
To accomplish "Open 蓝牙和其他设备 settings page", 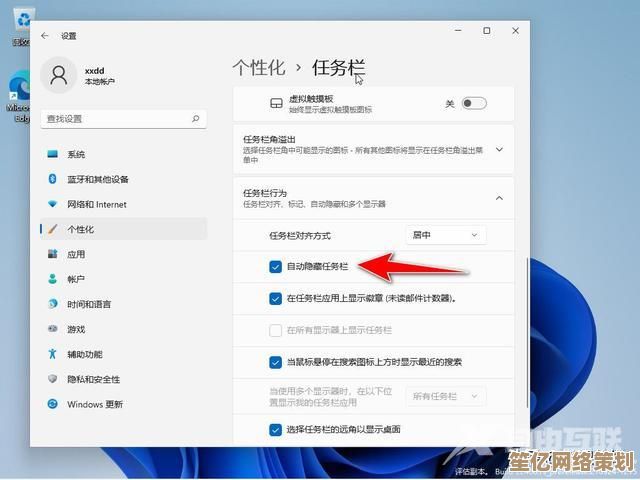I will 97,180.
